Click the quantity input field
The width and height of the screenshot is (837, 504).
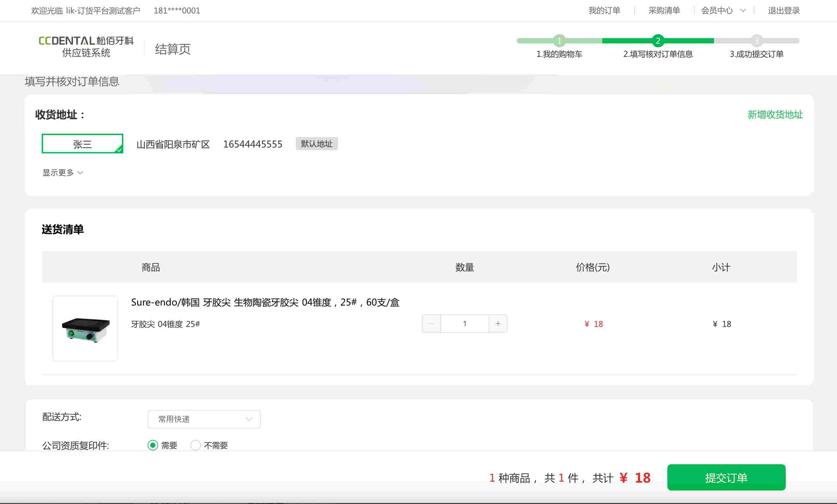pos(464,323)
